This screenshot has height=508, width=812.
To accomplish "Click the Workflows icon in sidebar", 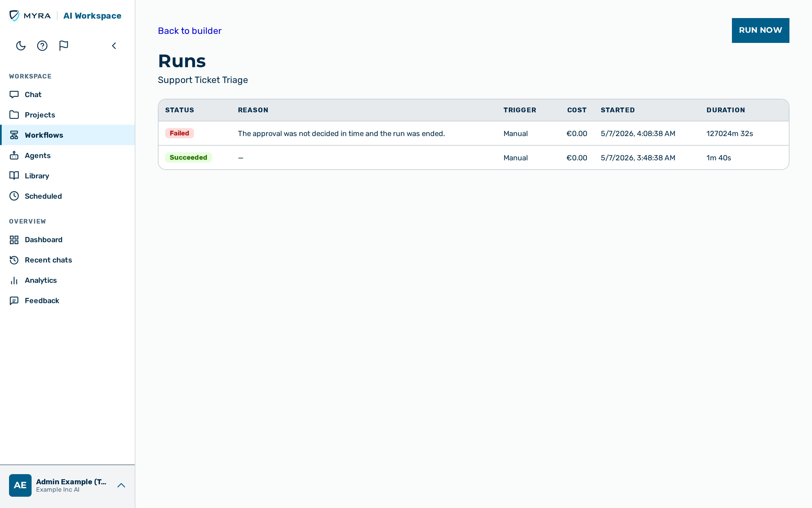I will click(14, 135).
